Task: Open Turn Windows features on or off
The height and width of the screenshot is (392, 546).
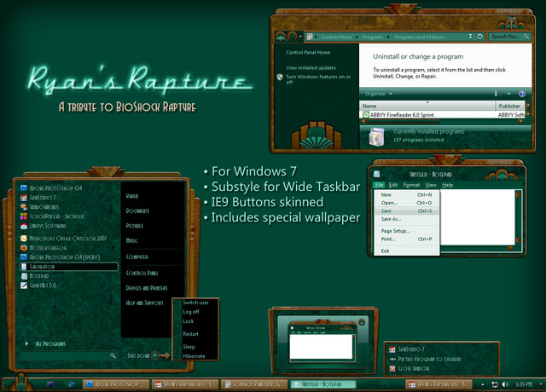Action: (318, 79)
